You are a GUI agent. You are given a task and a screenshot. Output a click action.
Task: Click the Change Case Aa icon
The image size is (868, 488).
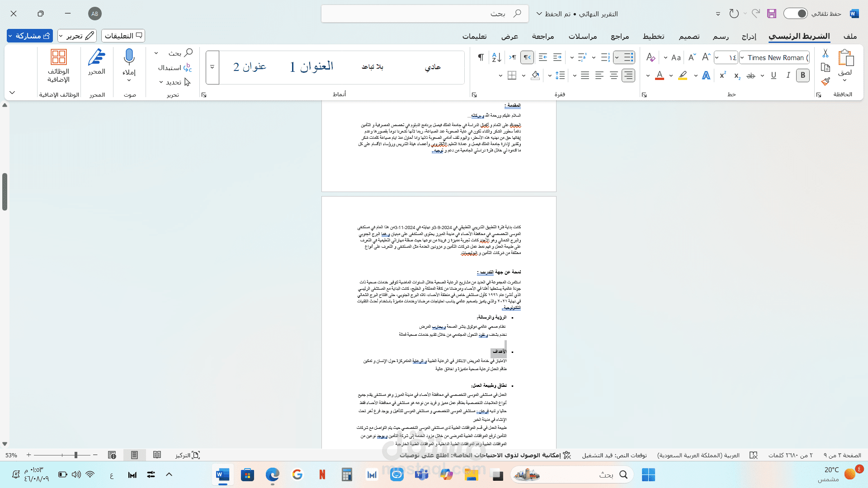pyautogui.click(x=676, y=57)
